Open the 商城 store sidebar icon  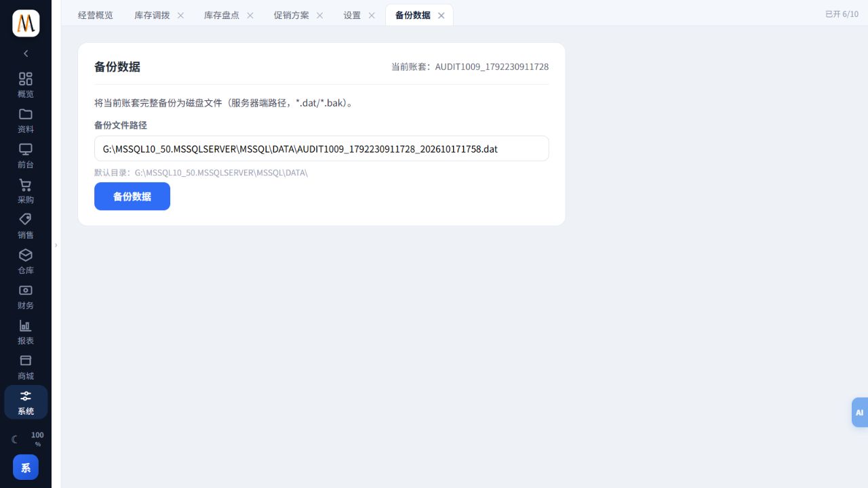click(26, 367)
